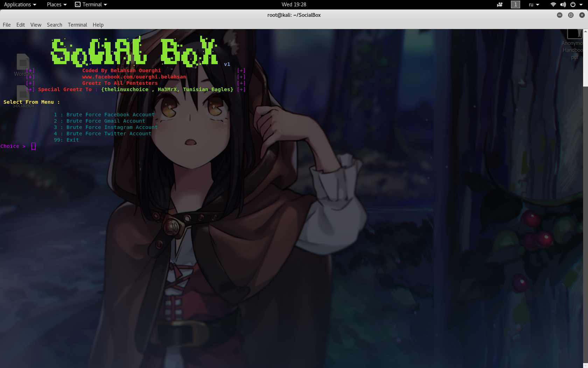Screen dimensions: 588x368
Task: Click the screen recorder camera icon
Action: [x=499, y=5]
